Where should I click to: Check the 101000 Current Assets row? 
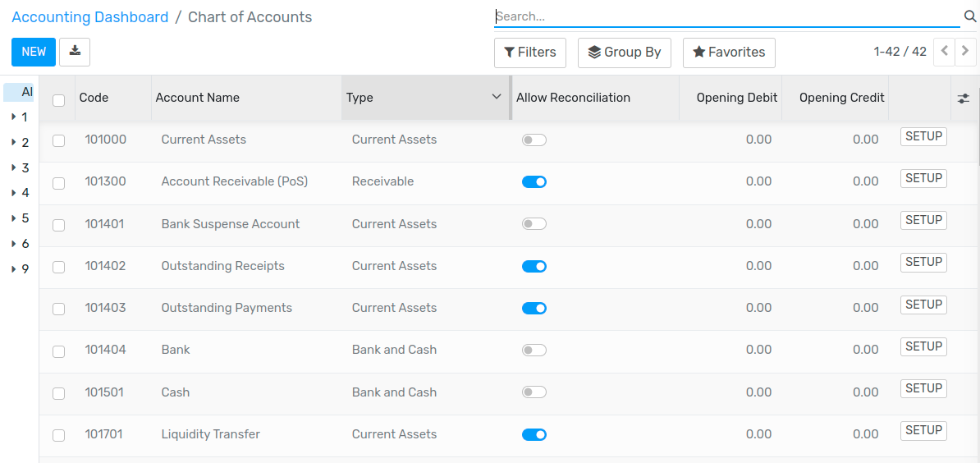tap(59, 140)
